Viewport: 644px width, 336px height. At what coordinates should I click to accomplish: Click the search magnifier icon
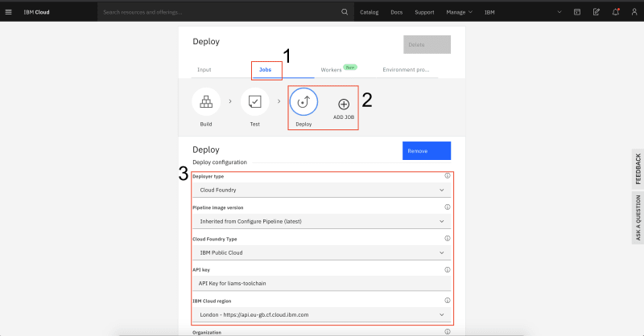coord(345,12)
